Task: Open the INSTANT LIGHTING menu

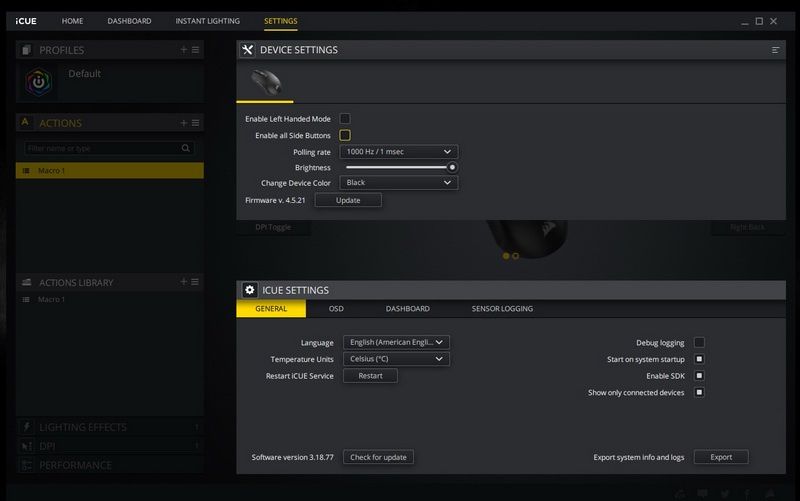Action: [208, 21]
